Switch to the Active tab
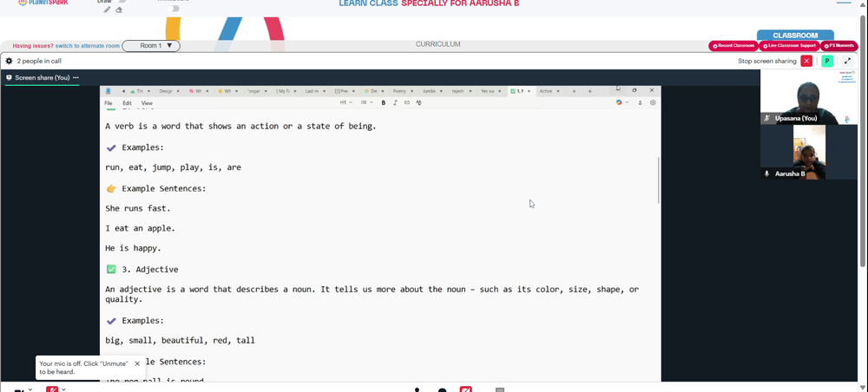Viewport: 868px width, 392px height. coord(549,91)
